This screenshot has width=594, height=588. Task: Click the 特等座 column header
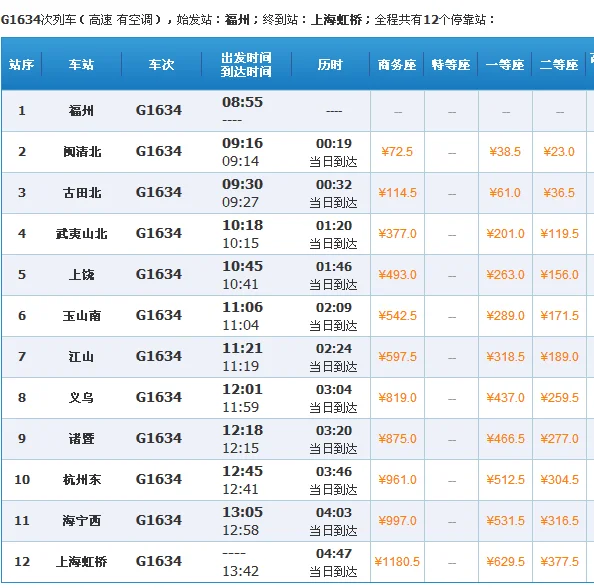pyautogui.click(x=451, y=65)
